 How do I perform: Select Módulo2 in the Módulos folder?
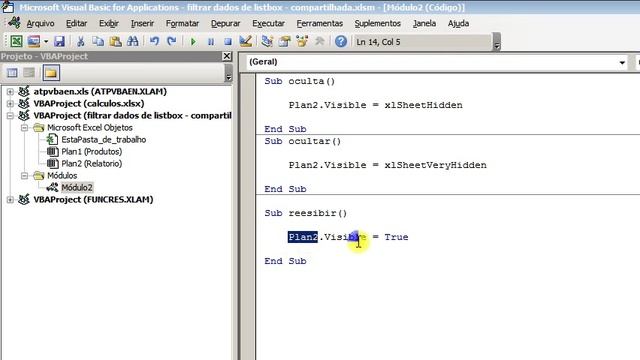pyautogui.click(x=77, y=187)
